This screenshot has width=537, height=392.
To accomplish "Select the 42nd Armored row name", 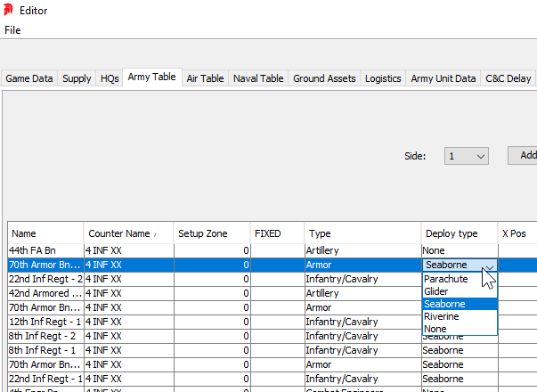I will click(x=46, y=293).
